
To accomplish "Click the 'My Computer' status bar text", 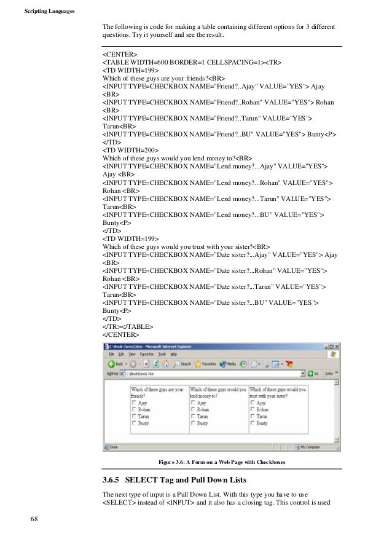I will click(310, 447).
